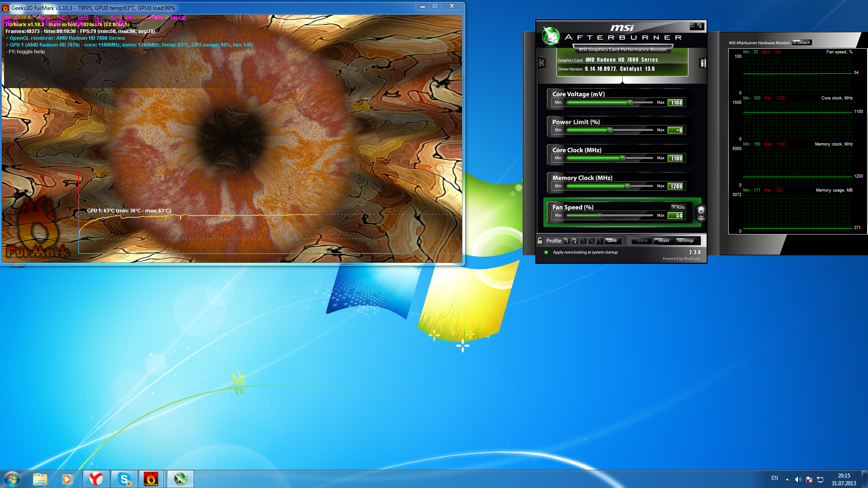Open Windows Explorer from the taskbar

[x=40, y=479]
